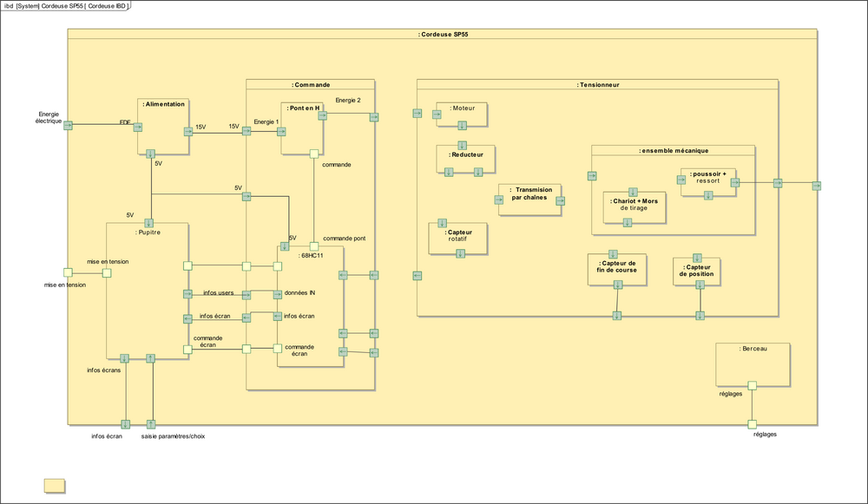Click the saisie paramètres/choix port
Image resolution: width=868 pixels, height=504 pixels.
(x=151, y=424)
